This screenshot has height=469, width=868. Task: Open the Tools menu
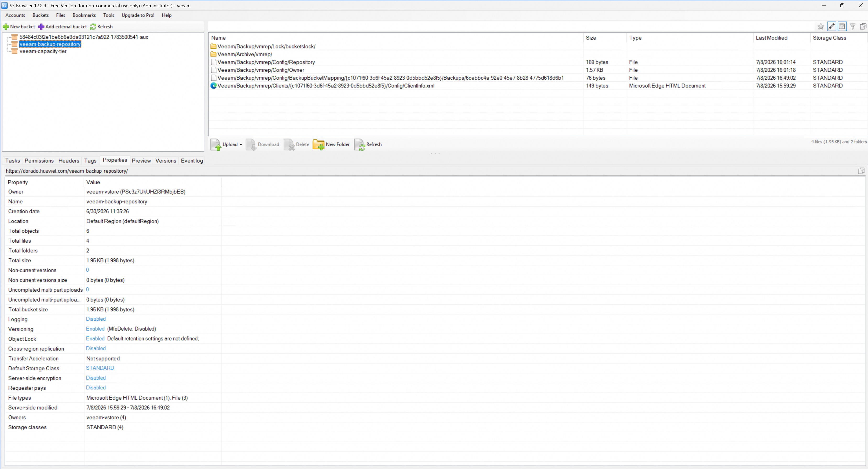[108, 15]
